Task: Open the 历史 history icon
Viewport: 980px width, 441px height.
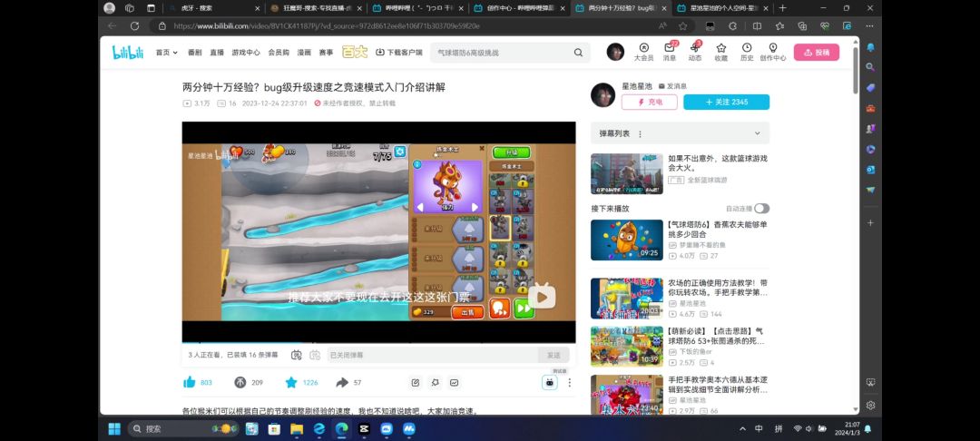Action: (746, 52)
